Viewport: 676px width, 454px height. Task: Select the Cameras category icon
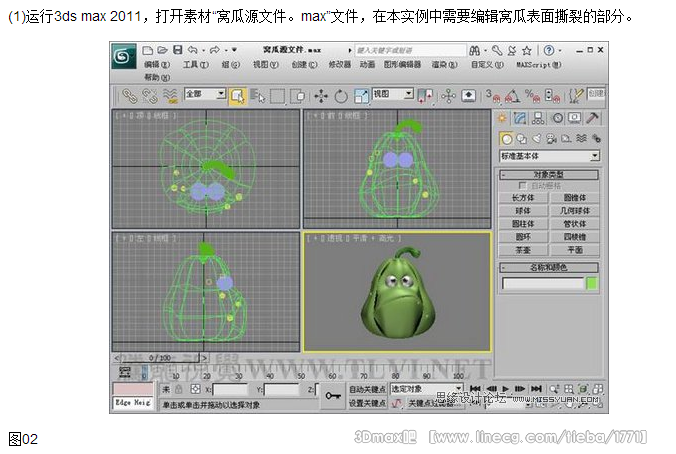point(551,139)
